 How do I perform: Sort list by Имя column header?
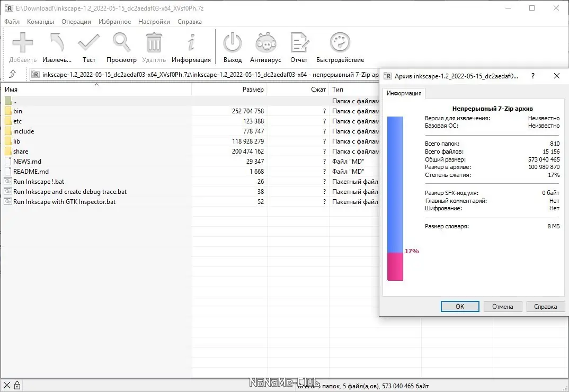(96, 90)
